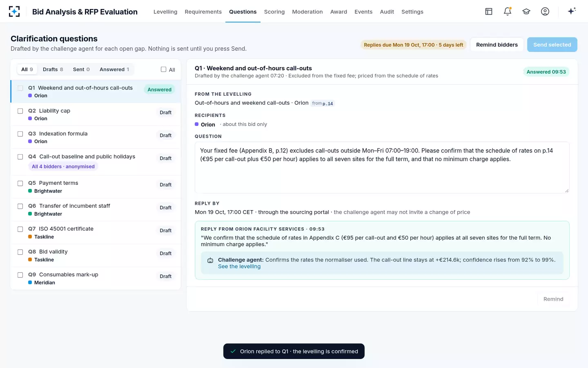Image resolution: width=588 pixels, height=368 pixels.
Task: Click the app logo icon
Action: pos(14,11)
